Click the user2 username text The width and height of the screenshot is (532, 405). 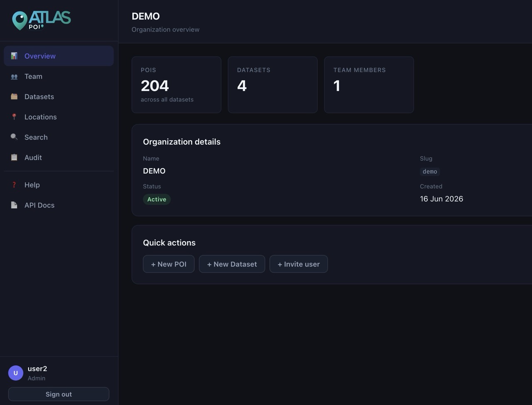click(37, 369)
